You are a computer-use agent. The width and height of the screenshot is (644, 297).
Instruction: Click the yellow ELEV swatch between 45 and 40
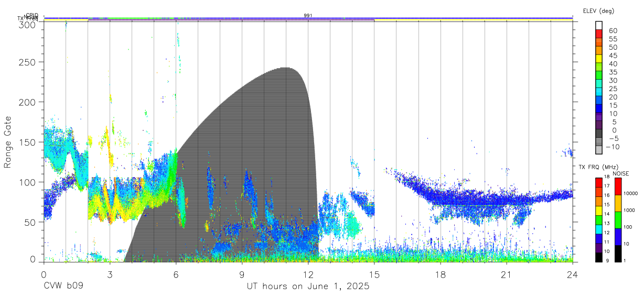click(x=599, y=59)
